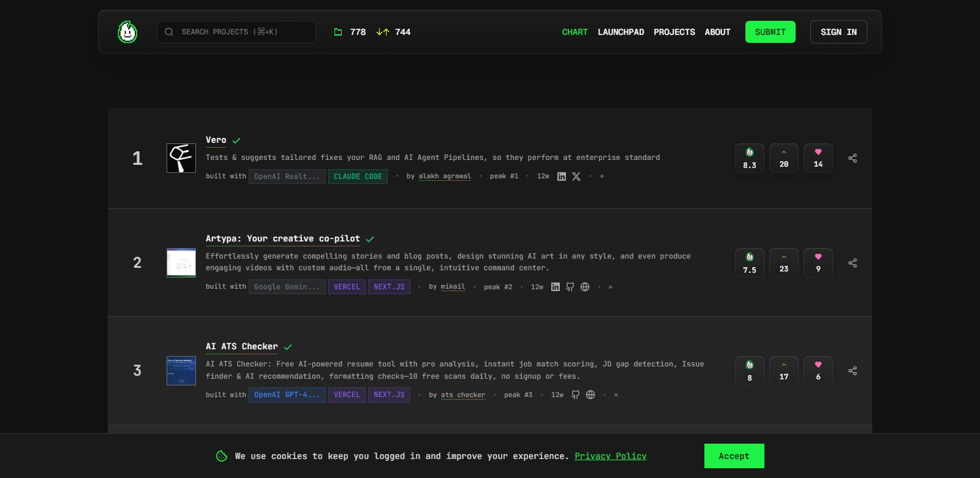
Task: Click the Sign In button
Action: pyautogui.click(x=839, y=32)
